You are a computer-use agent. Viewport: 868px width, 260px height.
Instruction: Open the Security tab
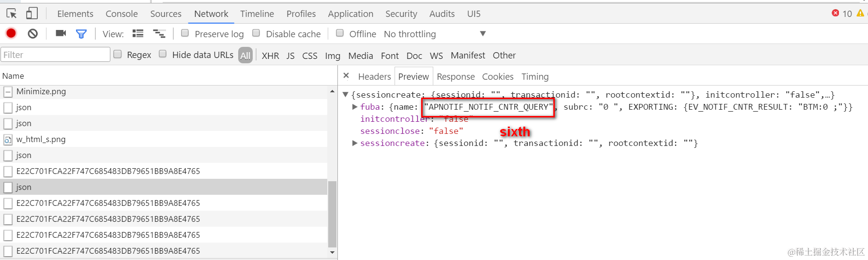click(x=401, y=14)
